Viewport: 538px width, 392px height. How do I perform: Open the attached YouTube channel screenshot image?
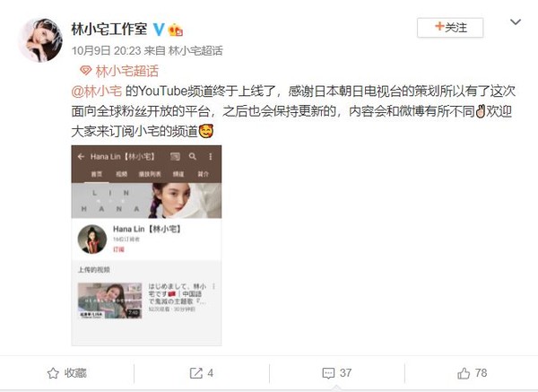pyautogui.click(x=146, y=245)
